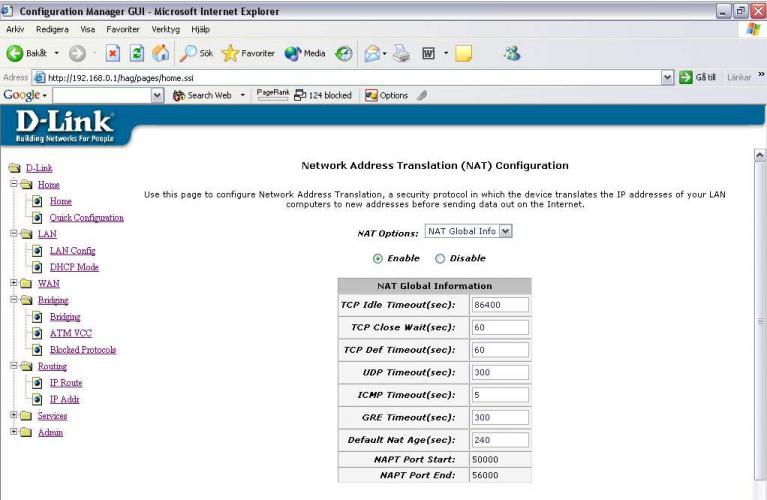Click the ATM VCC page icon

[x=37, y=333]
